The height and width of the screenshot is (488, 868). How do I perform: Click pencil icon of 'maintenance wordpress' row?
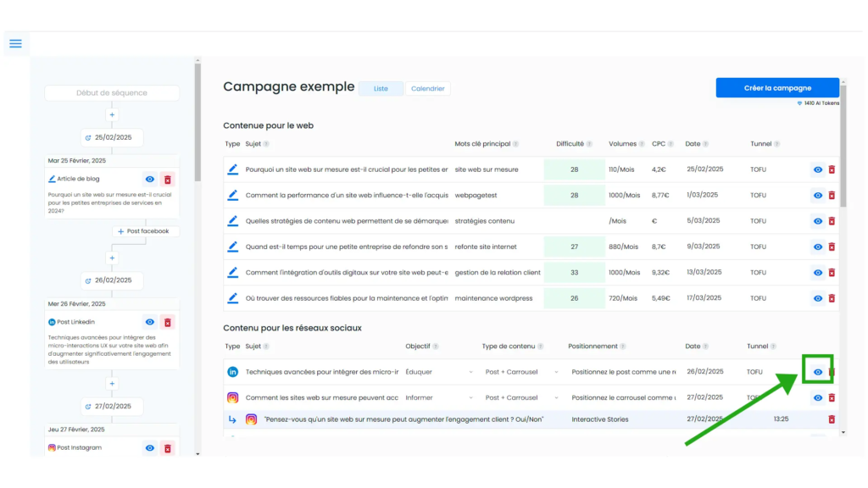233,297
